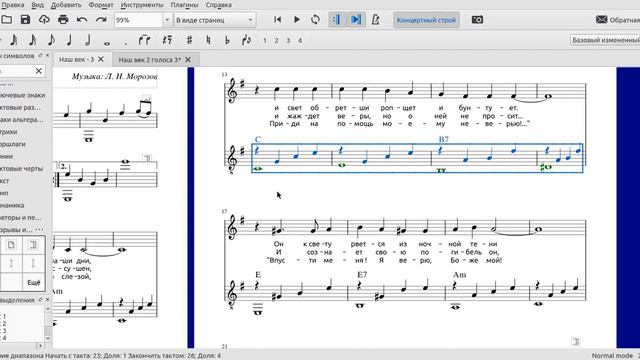The image size is (640, 360).
Task: Toggle play repeats button
Action: pos(336,20)
